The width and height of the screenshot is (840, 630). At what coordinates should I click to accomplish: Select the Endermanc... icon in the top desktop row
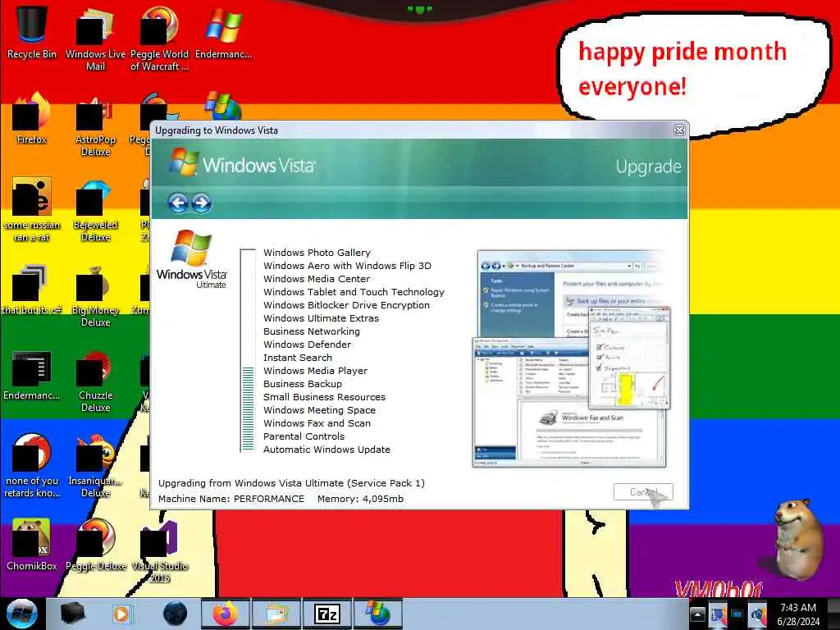click(x=223, y=31)
